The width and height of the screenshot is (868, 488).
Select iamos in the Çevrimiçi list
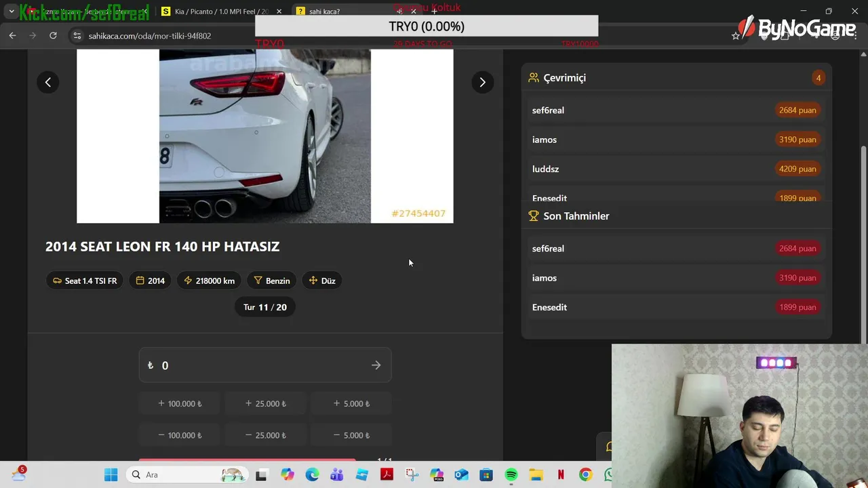click(x=676, y=140)
